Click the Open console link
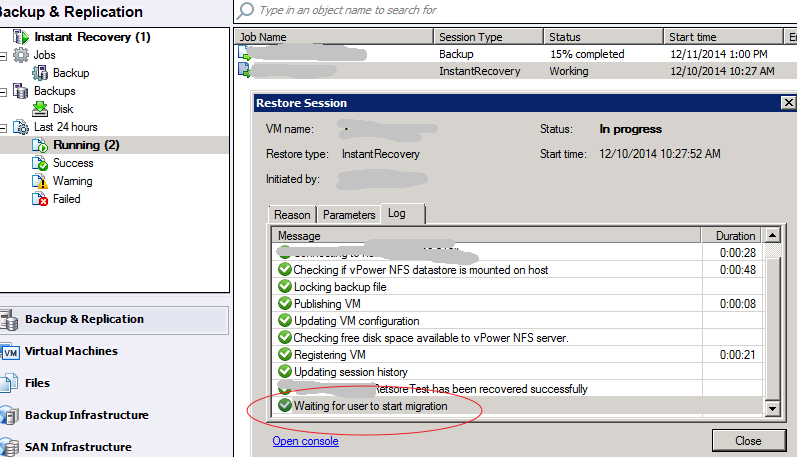Viewport: 797px width, 457px height. pyautogui.click(x=305, y=441)
